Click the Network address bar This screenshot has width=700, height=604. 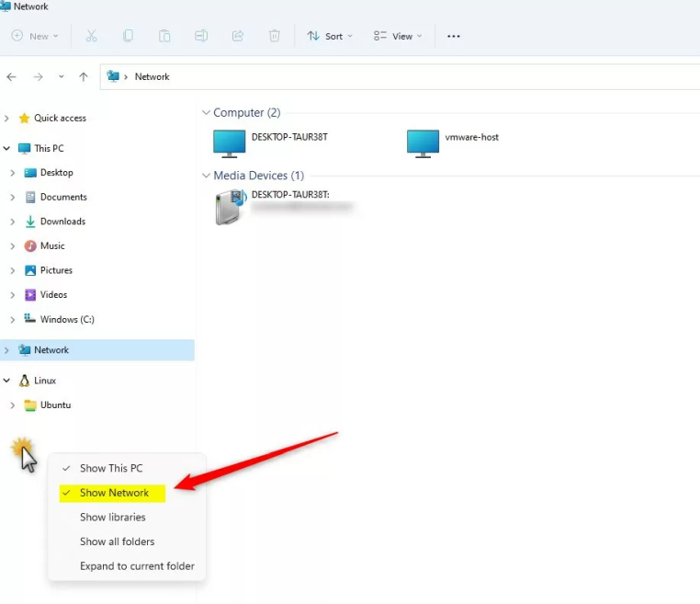pyautogui.click(x=367, y=77)
